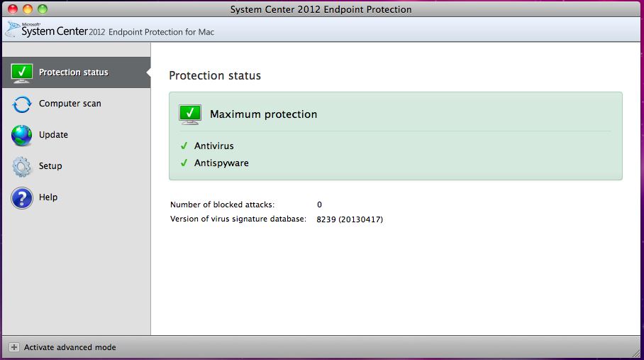The image size is (644, 360).
Task: Open the Setup section
Action: [x=77, y=166]
